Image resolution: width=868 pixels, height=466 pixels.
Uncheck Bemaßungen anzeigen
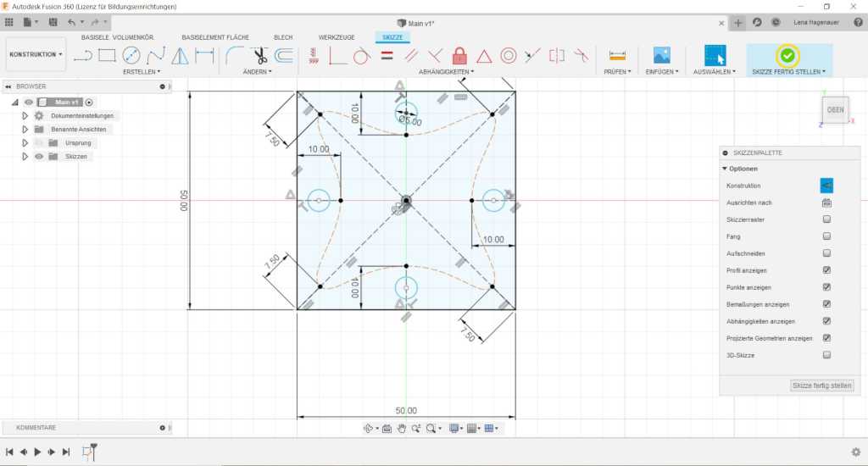826,304
